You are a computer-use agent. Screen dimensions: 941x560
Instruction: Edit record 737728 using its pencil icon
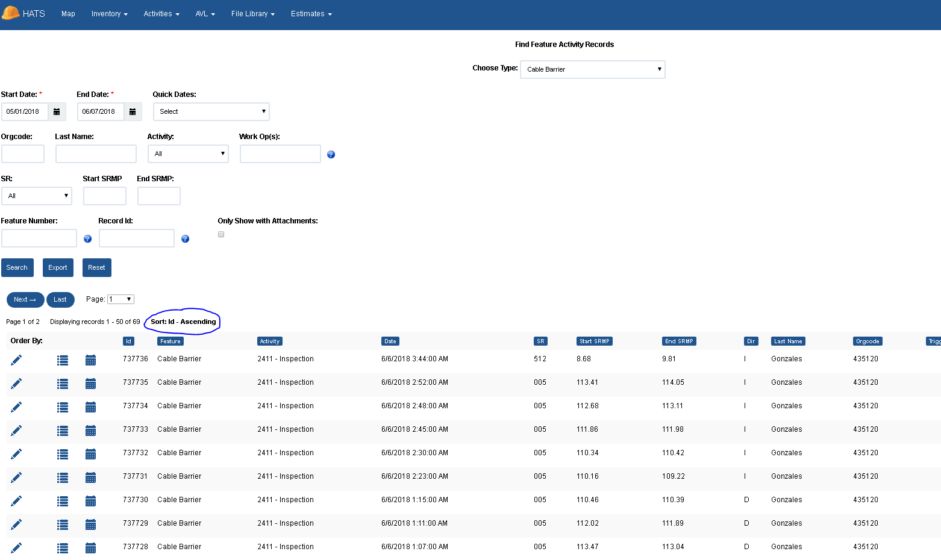pos(16,548)
